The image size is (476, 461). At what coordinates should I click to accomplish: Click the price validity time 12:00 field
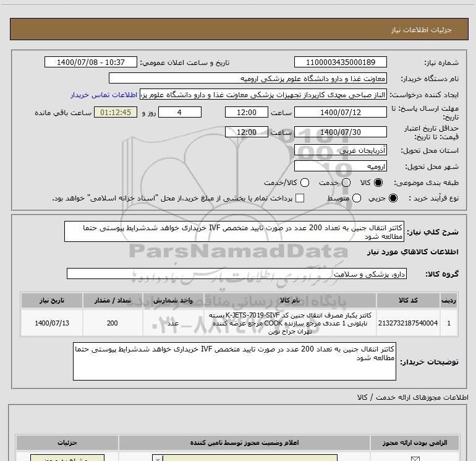247,132
